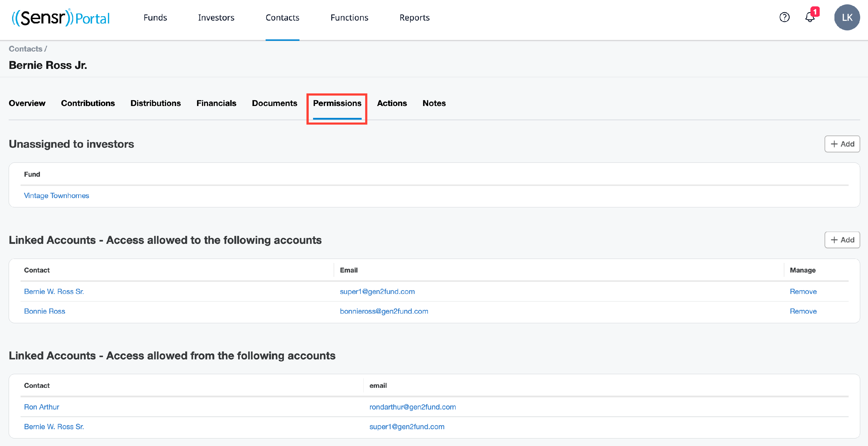868x446 pixels.
Task: Click Add for Linked Accounts access allowed to
Action: point(842,240)
